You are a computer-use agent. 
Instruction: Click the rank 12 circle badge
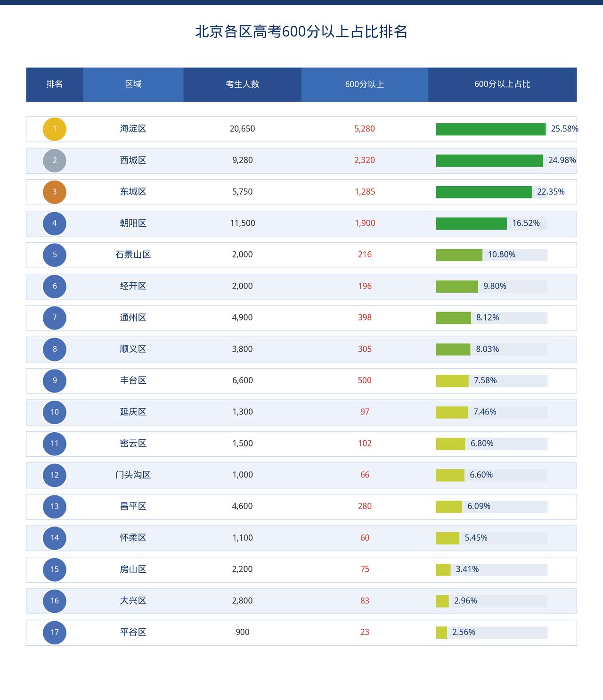click(55, 475)
